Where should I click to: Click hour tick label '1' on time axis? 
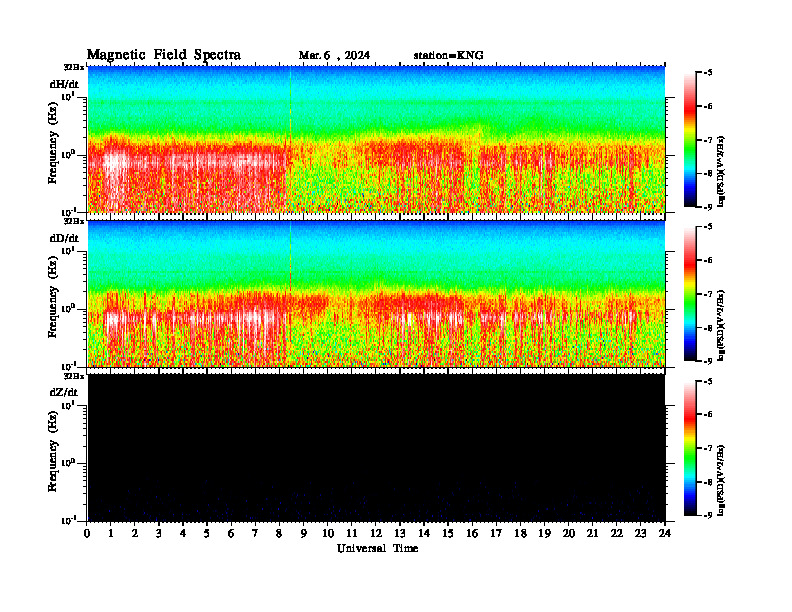click(x=111, y=533)
